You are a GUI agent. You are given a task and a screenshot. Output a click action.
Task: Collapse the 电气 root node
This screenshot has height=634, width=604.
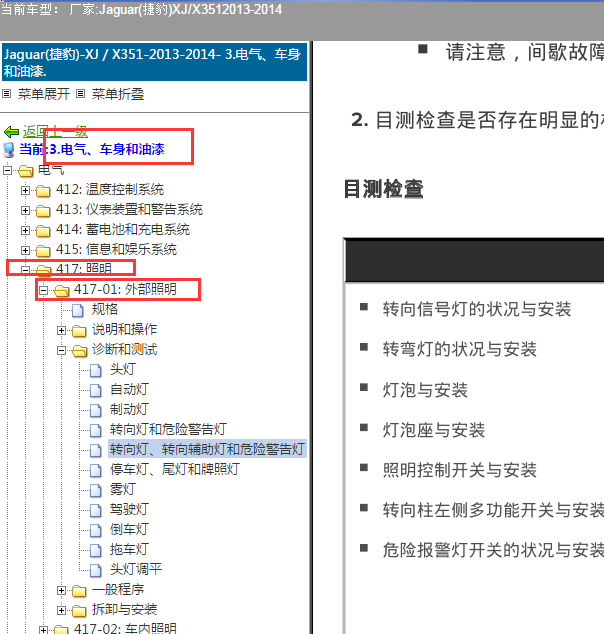click(x=7, y=170)
